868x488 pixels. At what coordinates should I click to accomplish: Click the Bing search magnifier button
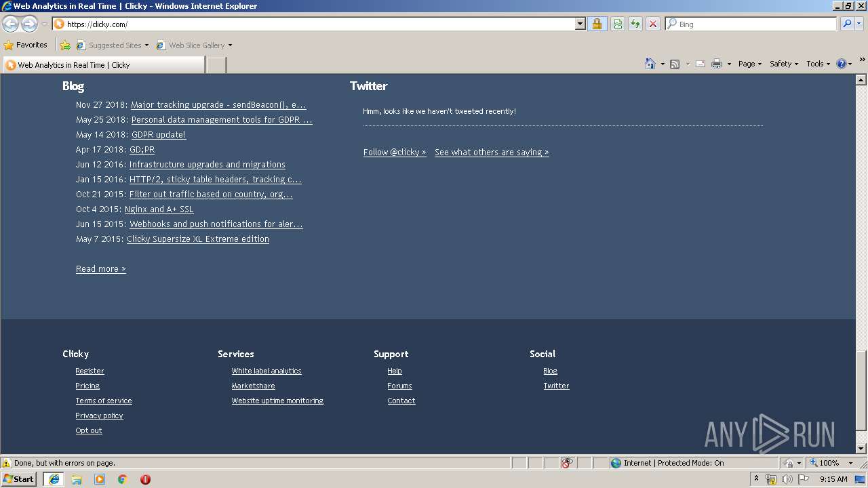847,24
